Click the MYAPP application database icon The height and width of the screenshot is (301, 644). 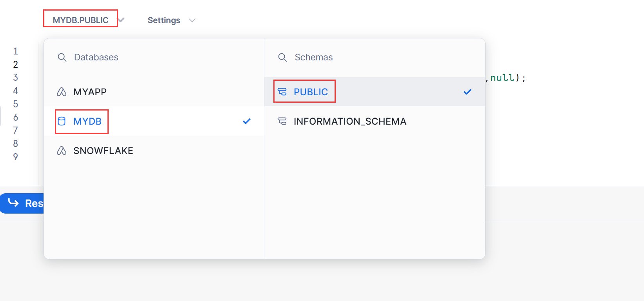(x=62, y=92)
